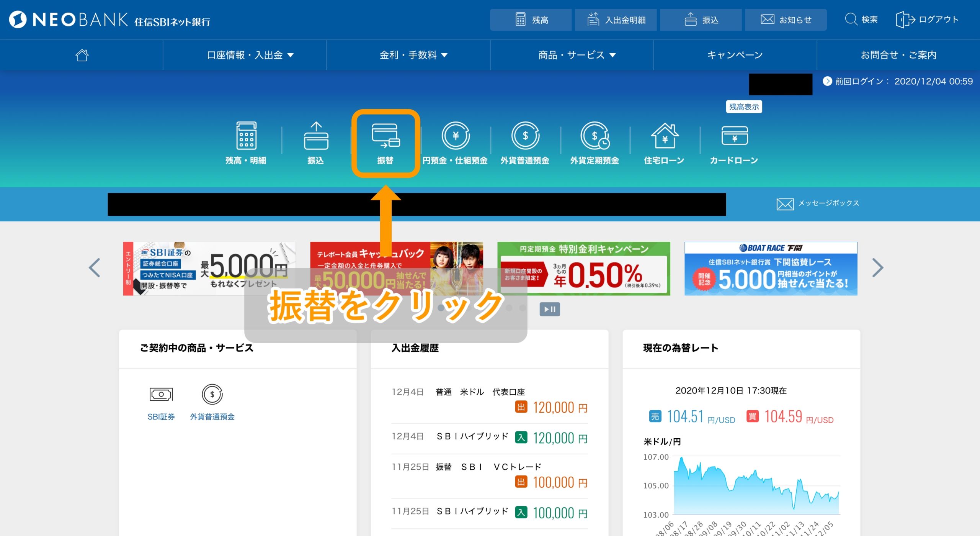Open 残高・明細 calculator icon
This screenshot has width=980, height=536.
click(x=246, y=143)
